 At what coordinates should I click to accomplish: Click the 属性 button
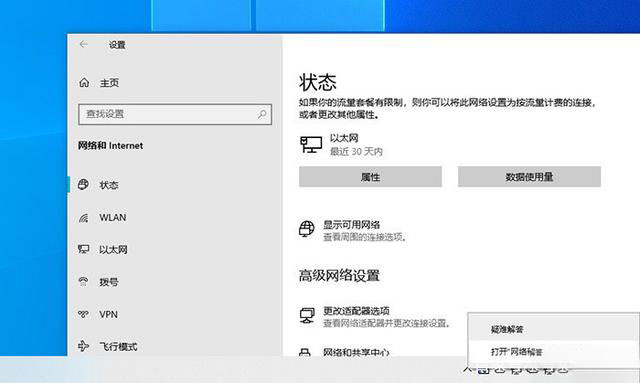tap(370, 177)
